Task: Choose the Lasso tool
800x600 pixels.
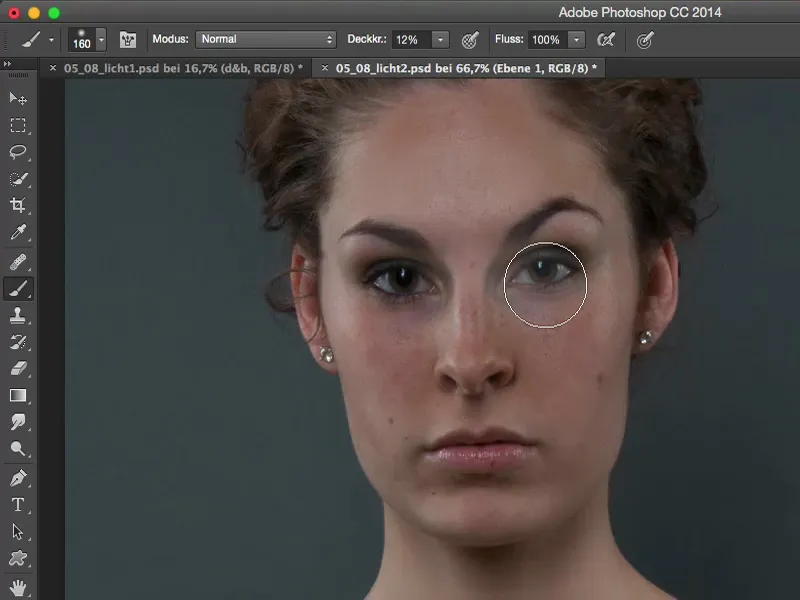Action: click(18, 152)
